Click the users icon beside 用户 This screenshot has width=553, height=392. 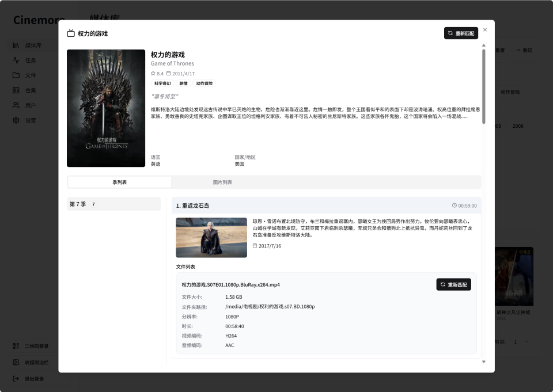coord(16,105)
